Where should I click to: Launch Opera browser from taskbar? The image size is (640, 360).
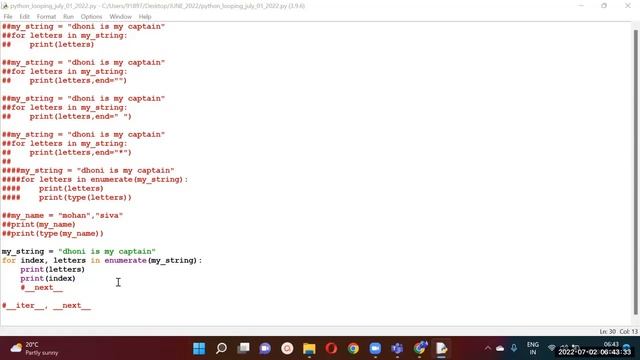[331, 349]
